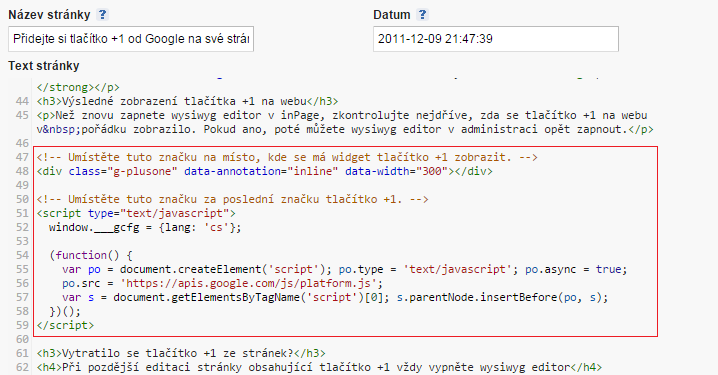Select the closing </script> tag
The width and height of the screenshot is (718, 375).
[x=65, y=326]
